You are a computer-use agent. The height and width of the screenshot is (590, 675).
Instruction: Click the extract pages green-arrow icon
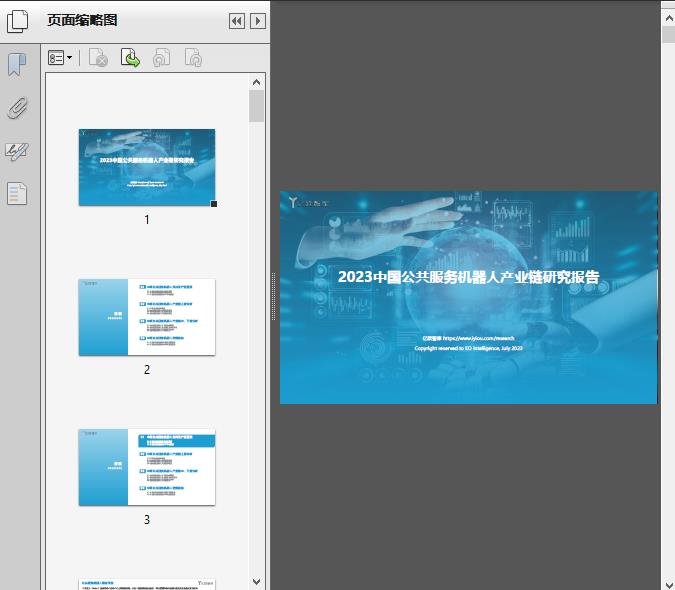click(130, 58)
